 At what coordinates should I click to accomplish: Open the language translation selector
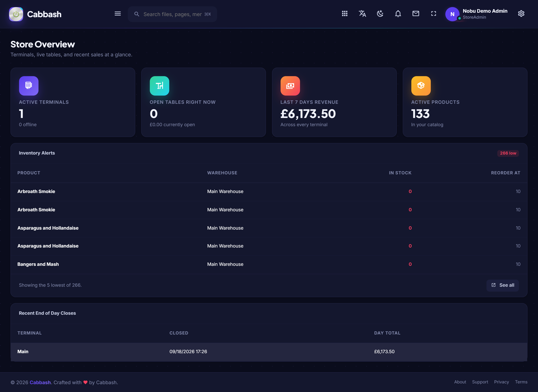tap(362, 14)
